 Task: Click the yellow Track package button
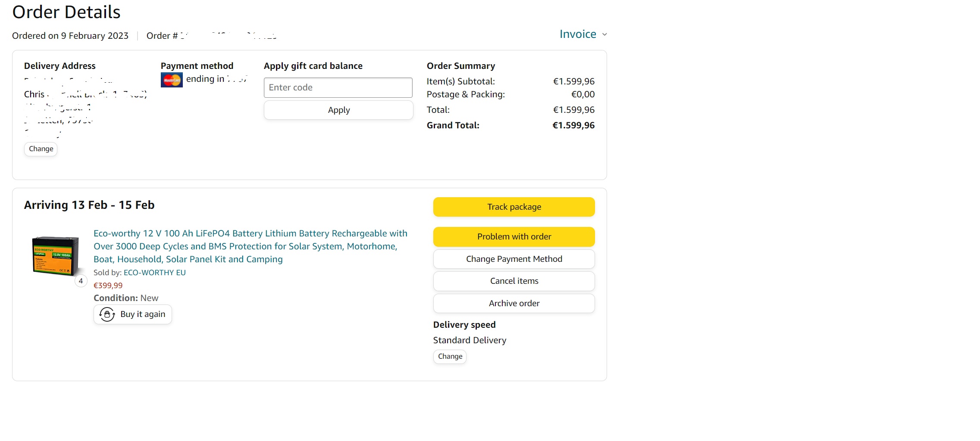coord(514,207)
